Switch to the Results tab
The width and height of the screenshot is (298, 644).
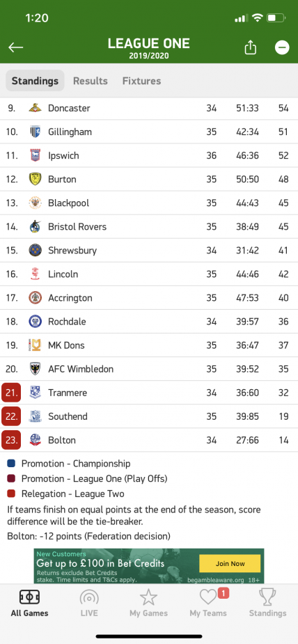pos(91,81)
